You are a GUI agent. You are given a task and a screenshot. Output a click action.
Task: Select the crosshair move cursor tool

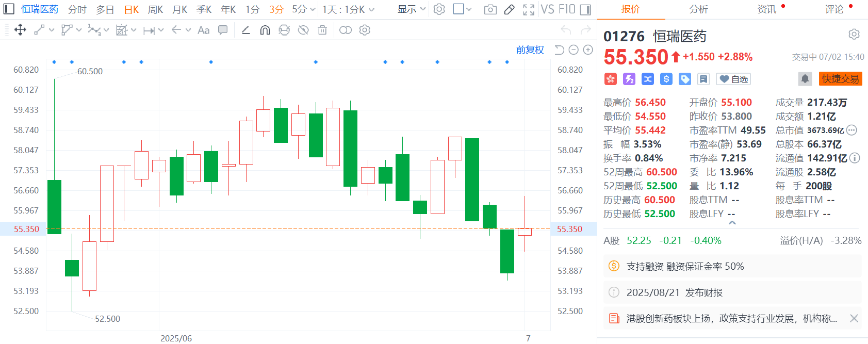point(20,30)
